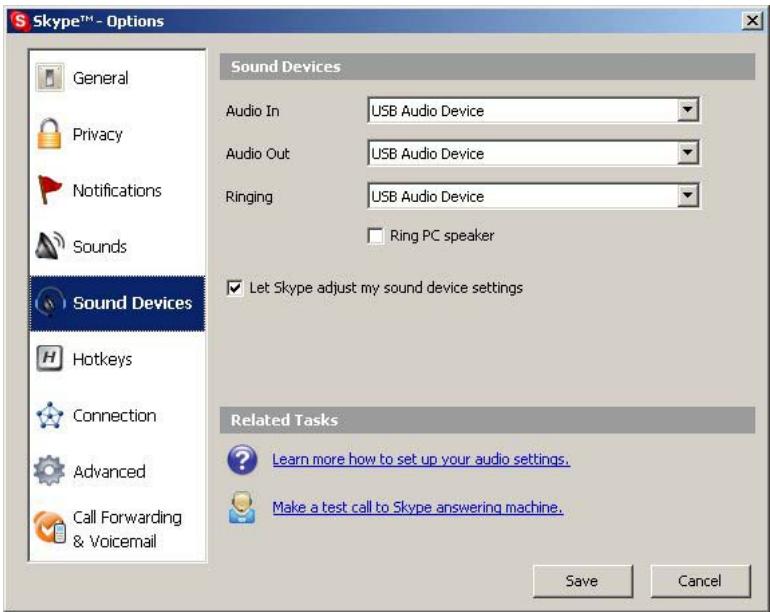The width and height of the screenshot is (770, 612).
Task: Click the question mark help icon
Action: tap(242, 460)
